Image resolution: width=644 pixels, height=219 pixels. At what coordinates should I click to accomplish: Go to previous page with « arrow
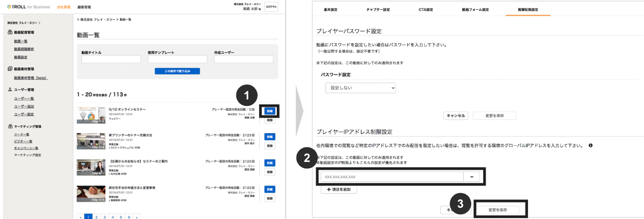click(x=80, y=217)
